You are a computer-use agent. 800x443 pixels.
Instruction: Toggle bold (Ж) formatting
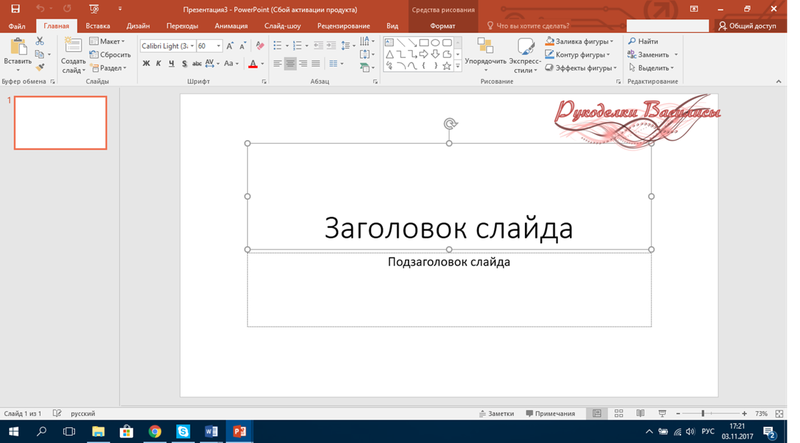point(146,64)
